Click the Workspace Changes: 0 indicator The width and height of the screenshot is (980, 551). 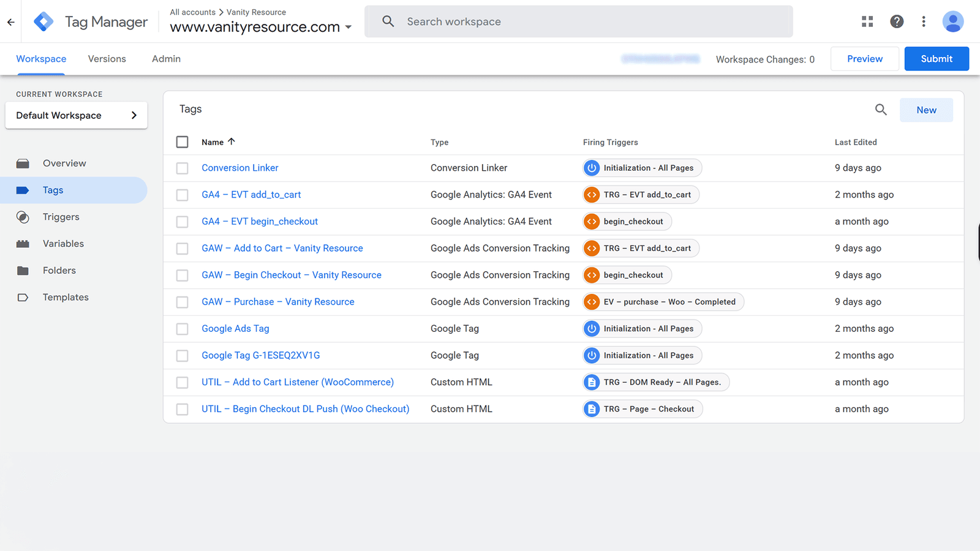(765, 59)
